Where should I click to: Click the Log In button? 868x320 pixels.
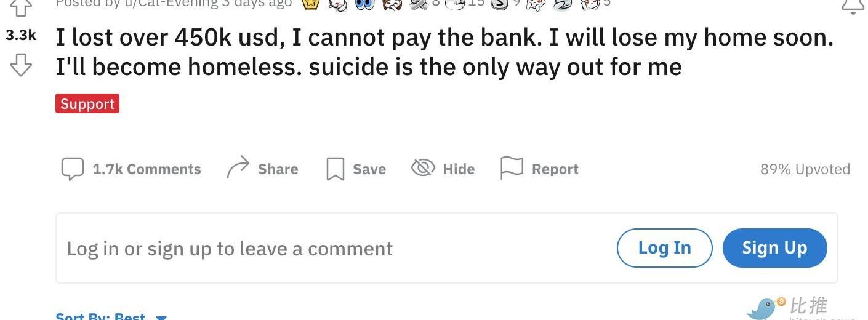click(665, 248)
